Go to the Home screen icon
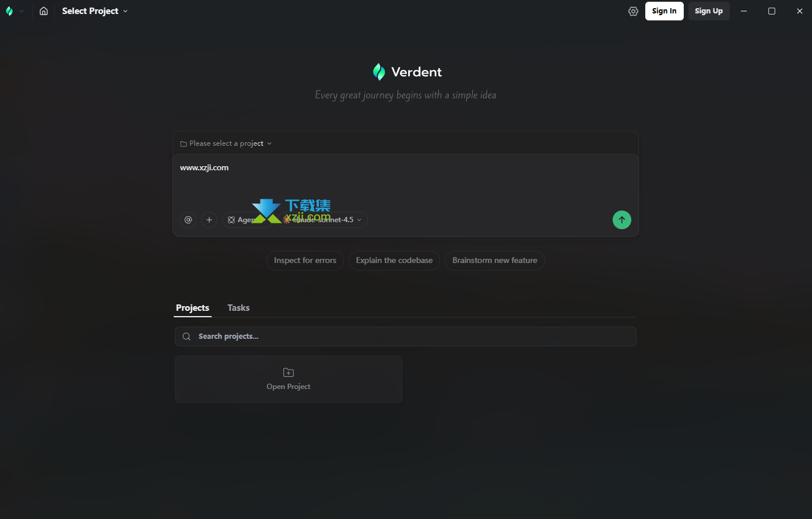The image size is (812, 519). click(44, 11)
